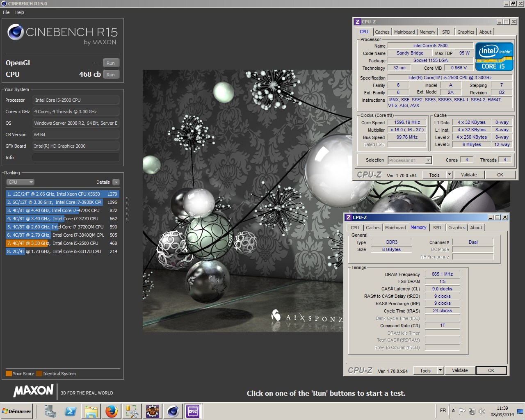Open the volume speaker tray icon
This screenshot has height=420, width=525.
[x=482, y=411]
